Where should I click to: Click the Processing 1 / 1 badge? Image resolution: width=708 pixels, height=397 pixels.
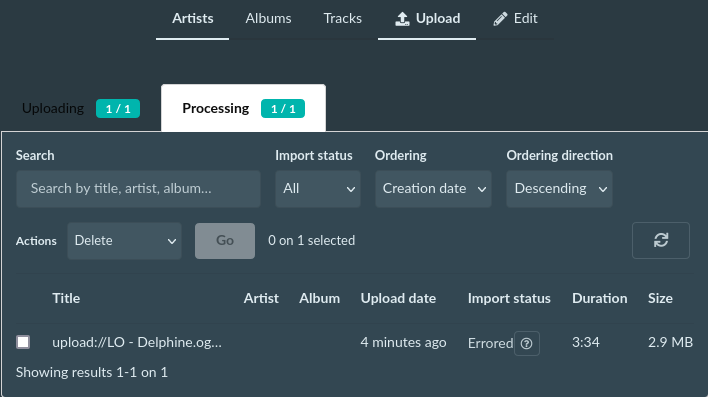click(283, 109)
